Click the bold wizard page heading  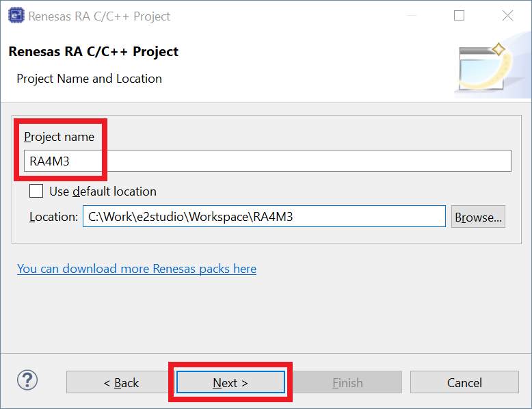point(93,51)
